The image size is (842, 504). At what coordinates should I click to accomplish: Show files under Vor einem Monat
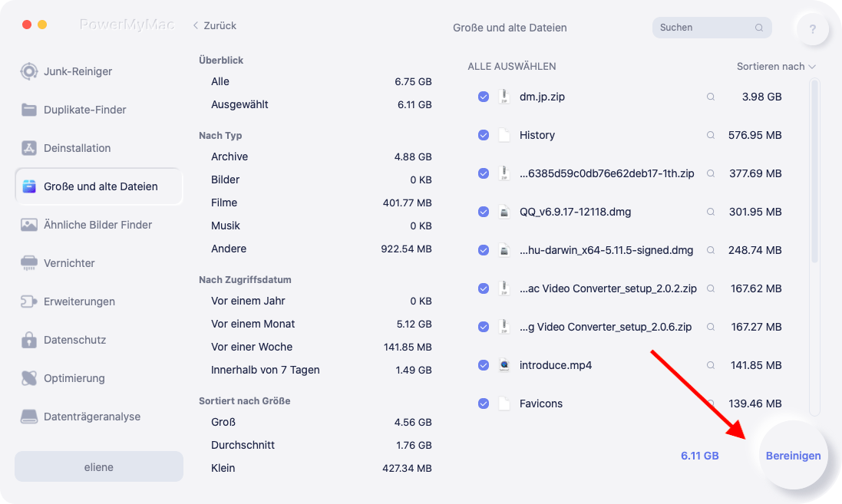(x=253, y=324)
